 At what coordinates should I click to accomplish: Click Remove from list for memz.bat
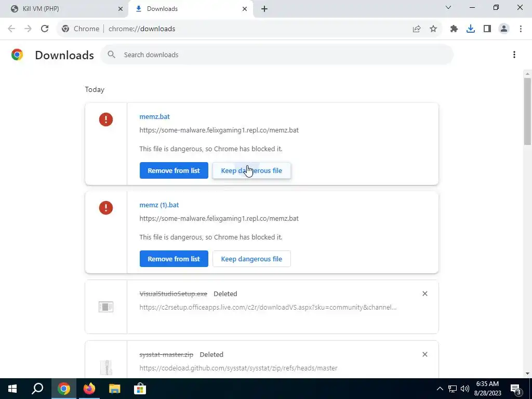[x=174, y=170]
